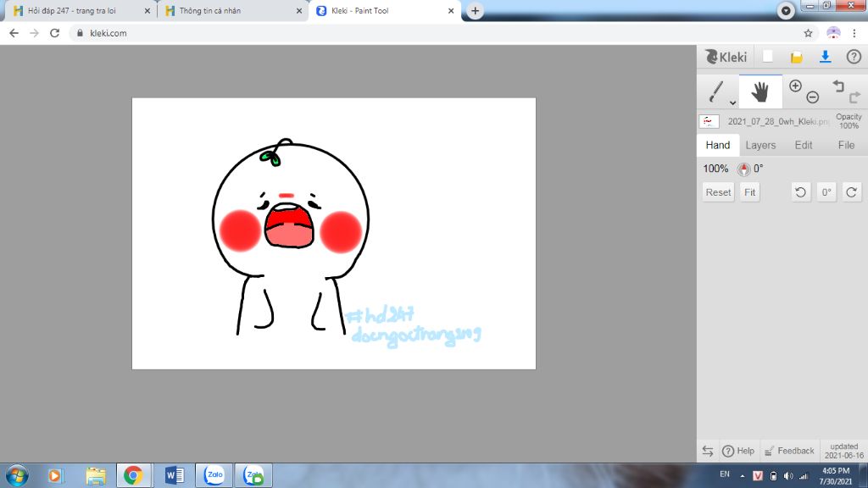Close the Kleki - Paint Tool tab
The height and width of the screenshot is (488, 868).
[x=451, y=10]
